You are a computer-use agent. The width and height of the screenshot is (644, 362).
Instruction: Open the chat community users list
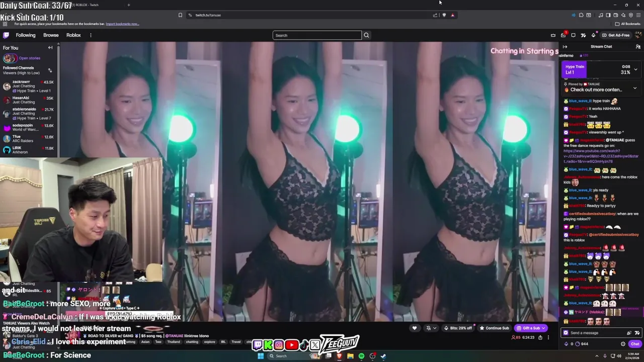638,46
